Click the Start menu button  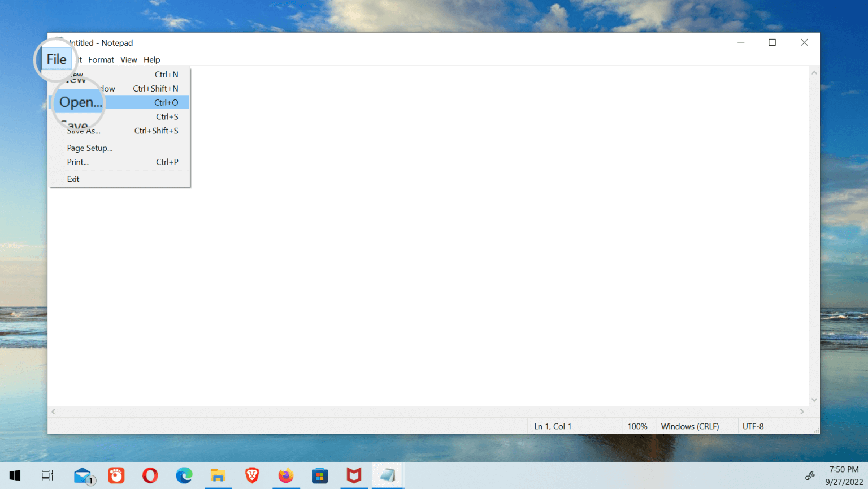[15, 475]
